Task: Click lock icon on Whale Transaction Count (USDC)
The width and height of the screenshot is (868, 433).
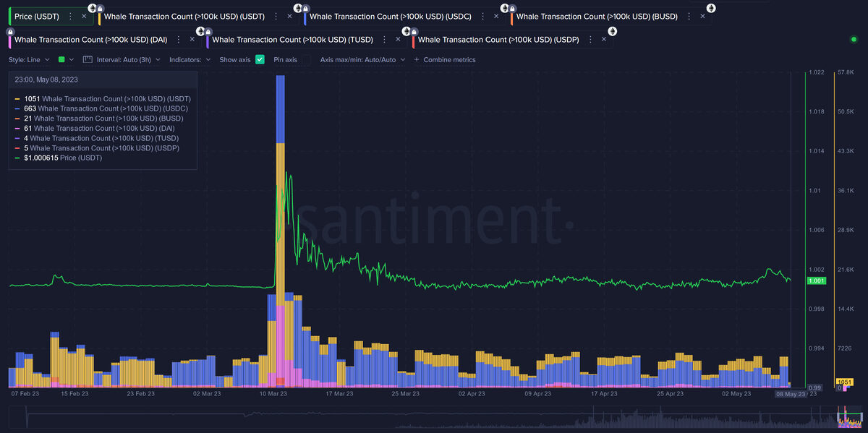Action: 306,8
